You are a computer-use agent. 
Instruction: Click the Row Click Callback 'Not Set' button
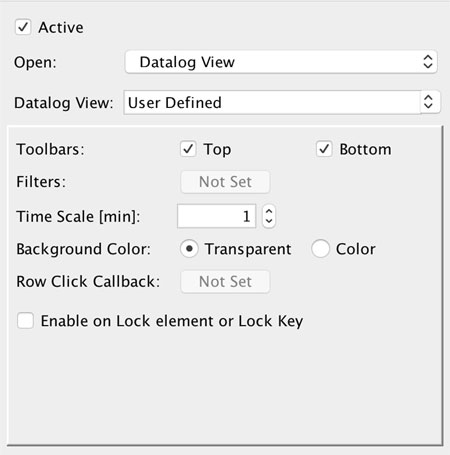[x=225, y=282]
